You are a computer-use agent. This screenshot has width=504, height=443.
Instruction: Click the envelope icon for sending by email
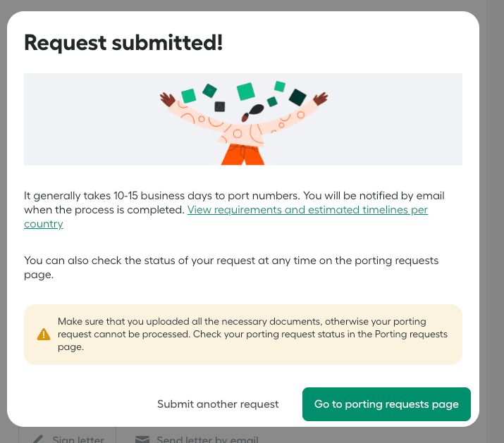142,439
